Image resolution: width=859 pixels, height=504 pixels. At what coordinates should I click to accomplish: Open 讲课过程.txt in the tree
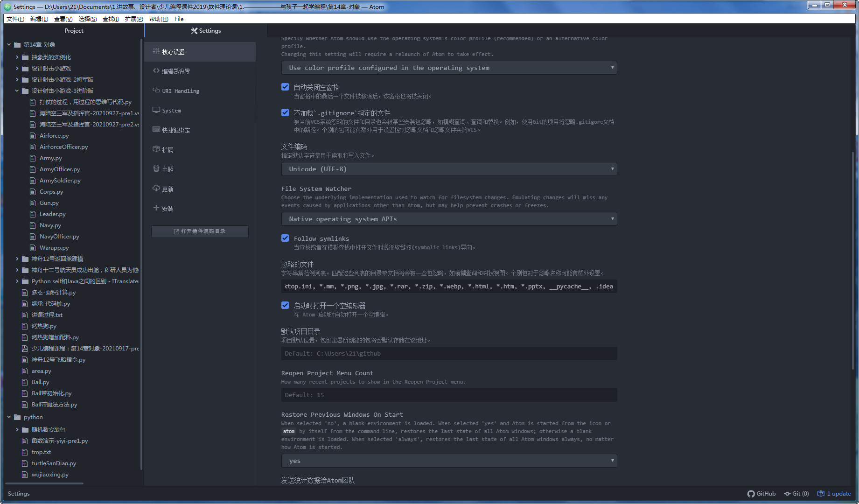(x=47, y=315)
